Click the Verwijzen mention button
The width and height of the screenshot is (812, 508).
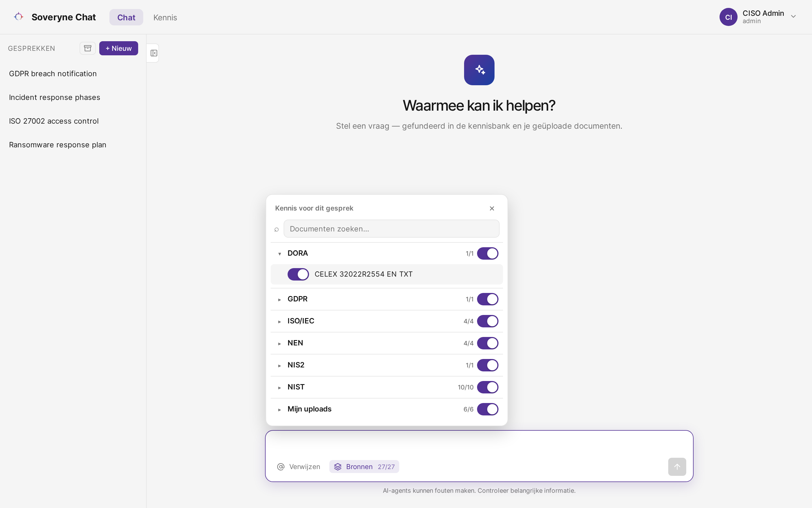[x=298, y=467]
